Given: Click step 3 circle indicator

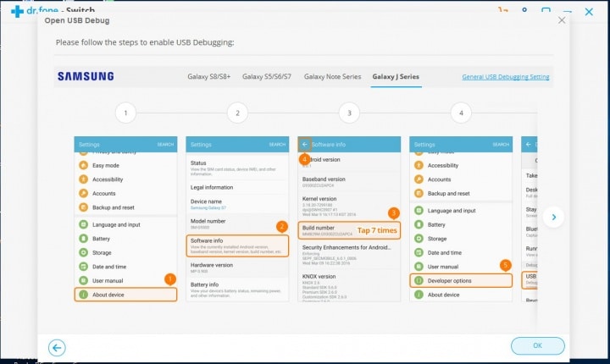Looking at the screenshot, I should (349, 113).
